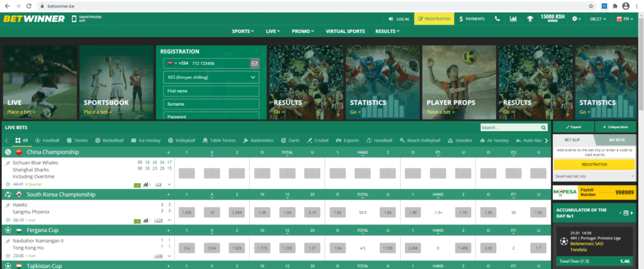
Task: Click yellow REGISTRATION button in header
Action: point(434,19)
